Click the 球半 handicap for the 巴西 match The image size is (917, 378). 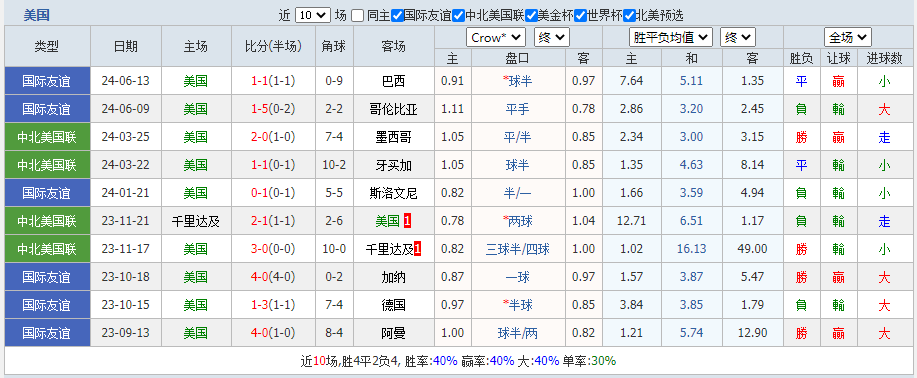point(520,81)
